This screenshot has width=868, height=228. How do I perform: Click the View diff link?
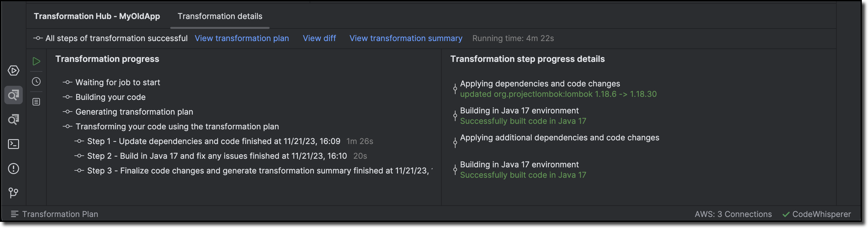point(319,38)
